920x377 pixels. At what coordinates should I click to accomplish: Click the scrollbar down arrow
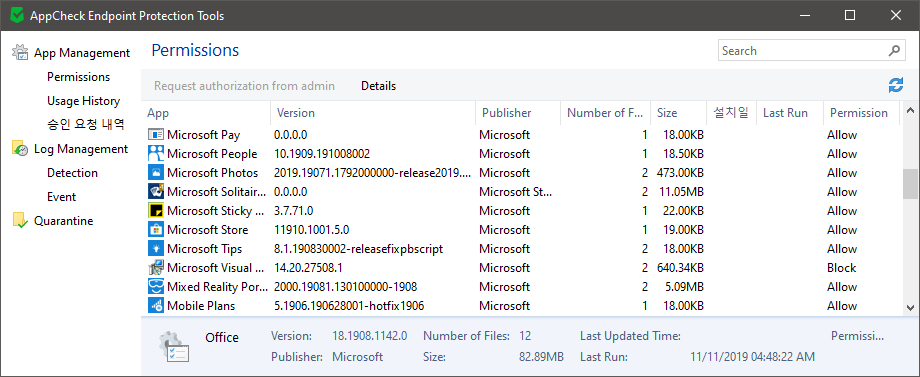click(x=910, y=307)
